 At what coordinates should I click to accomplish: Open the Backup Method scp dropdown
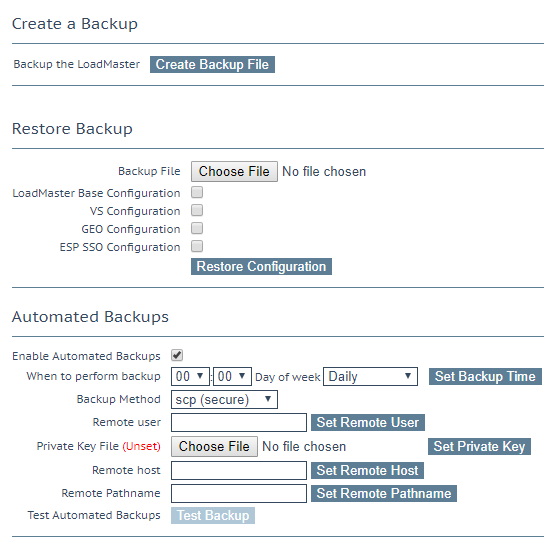click(224, 399)
